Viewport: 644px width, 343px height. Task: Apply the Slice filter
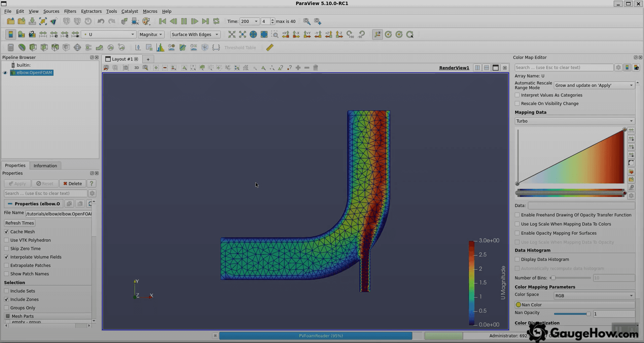[44, 47]
